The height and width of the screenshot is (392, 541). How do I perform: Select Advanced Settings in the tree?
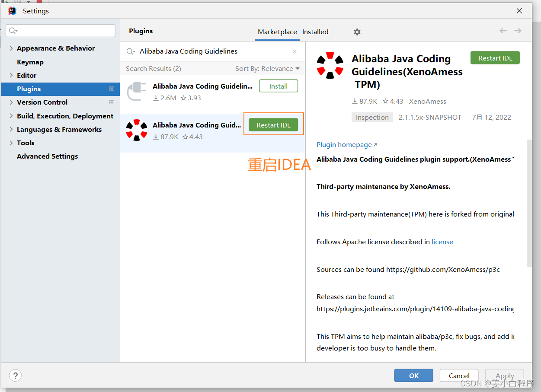[x=48, y=156]
